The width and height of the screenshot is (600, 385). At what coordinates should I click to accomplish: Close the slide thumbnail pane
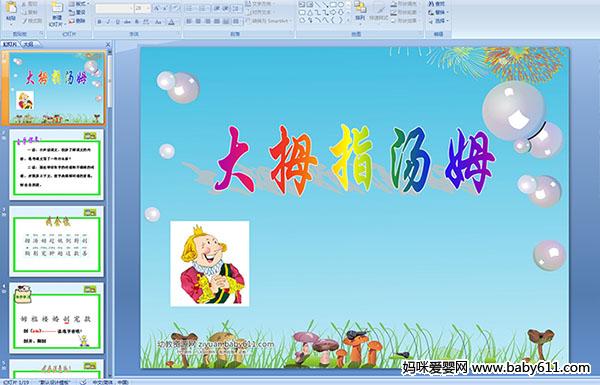tap(108, 44)
